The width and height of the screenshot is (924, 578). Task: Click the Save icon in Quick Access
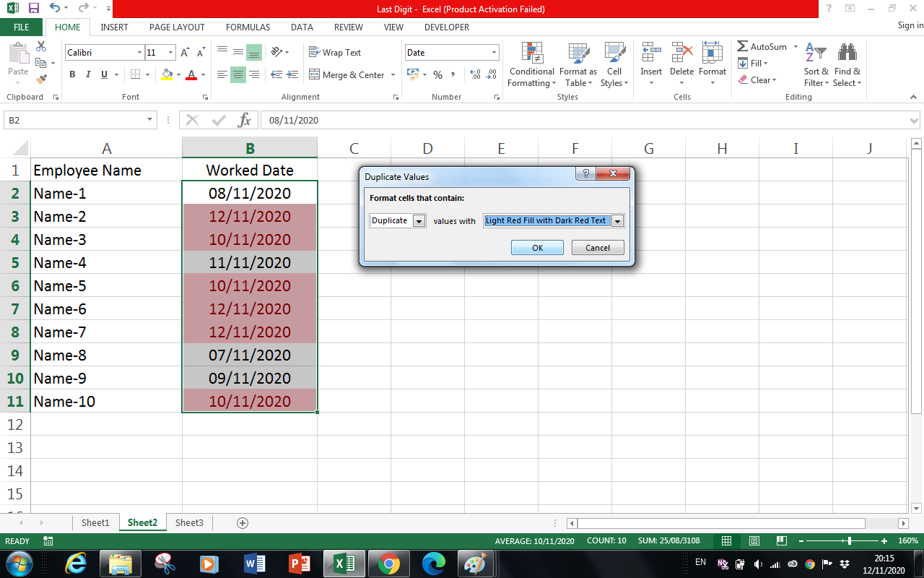[x=33, y=9]
